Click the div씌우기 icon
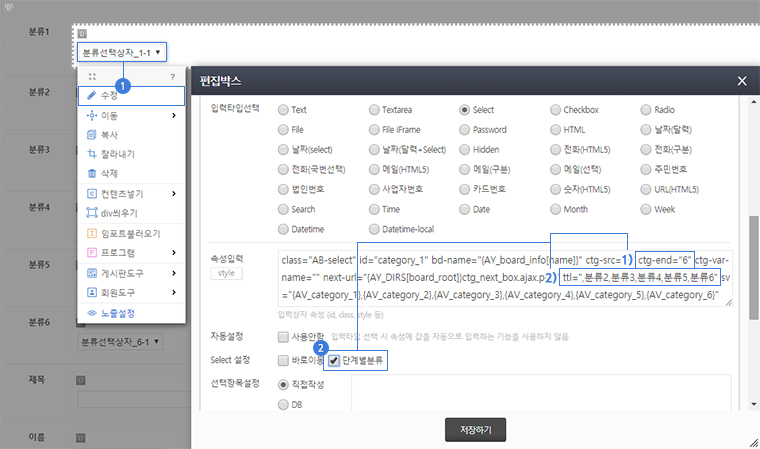 92,212
